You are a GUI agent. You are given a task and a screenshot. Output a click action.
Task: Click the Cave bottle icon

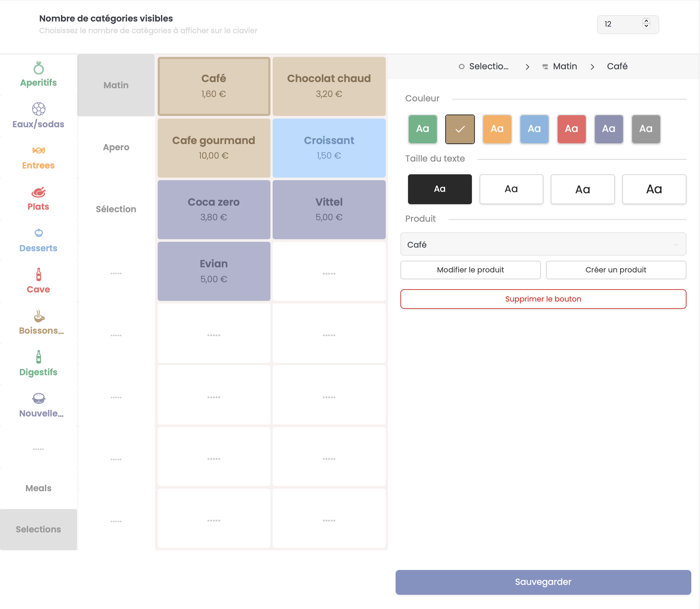point(38,275)
